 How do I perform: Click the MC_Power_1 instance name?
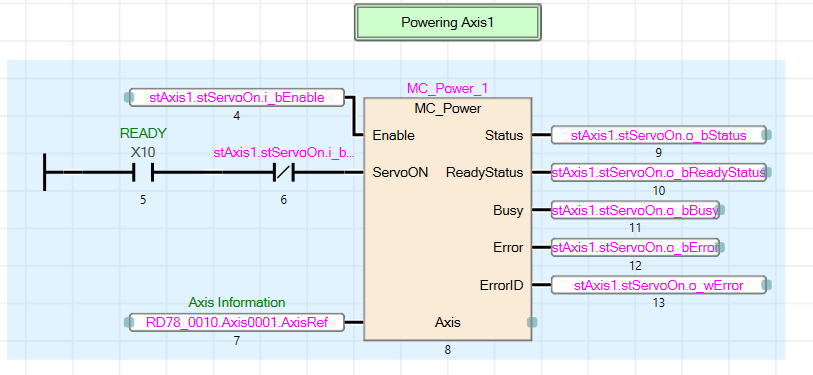[x=447, y=89]
